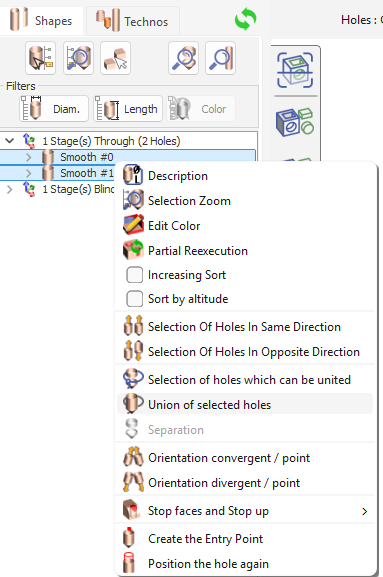Choose Orientation divergent / point
383x577 pixels.
click(x=246, y=483)
